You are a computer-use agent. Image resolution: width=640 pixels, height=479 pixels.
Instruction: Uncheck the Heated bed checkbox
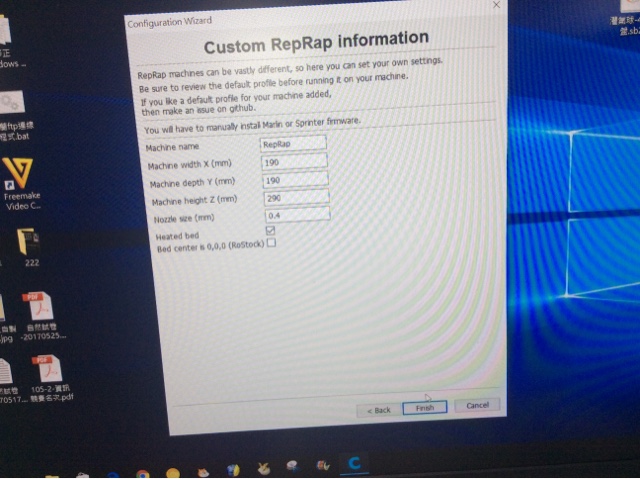270,231
